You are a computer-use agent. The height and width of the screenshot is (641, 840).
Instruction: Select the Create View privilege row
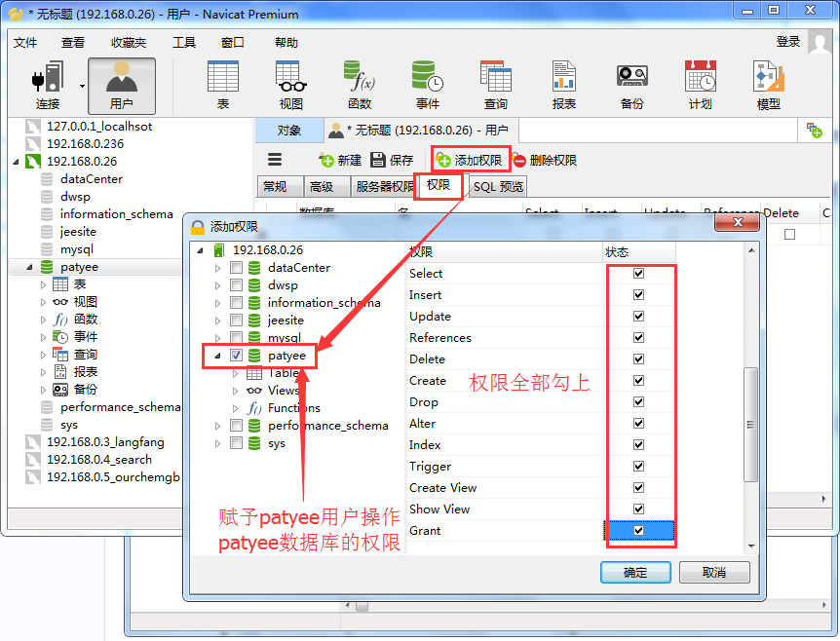(541, 487)
